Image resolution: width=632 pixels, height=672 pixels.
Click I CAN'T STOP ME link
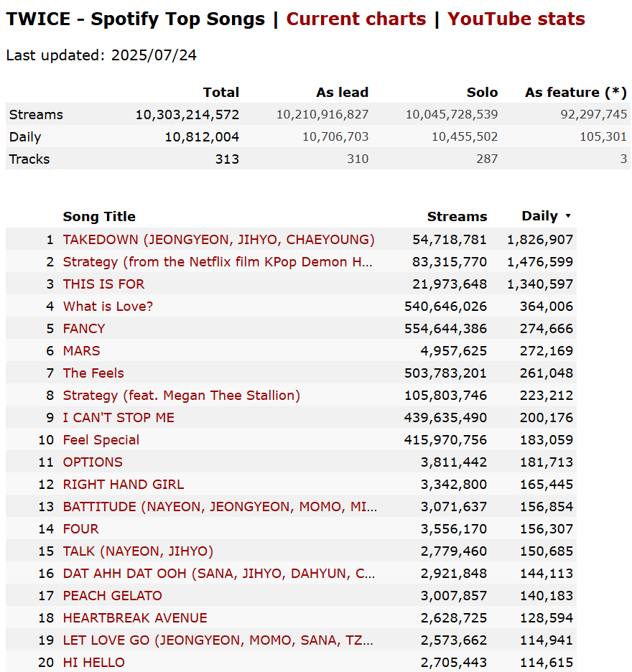(x=118, y=418)
